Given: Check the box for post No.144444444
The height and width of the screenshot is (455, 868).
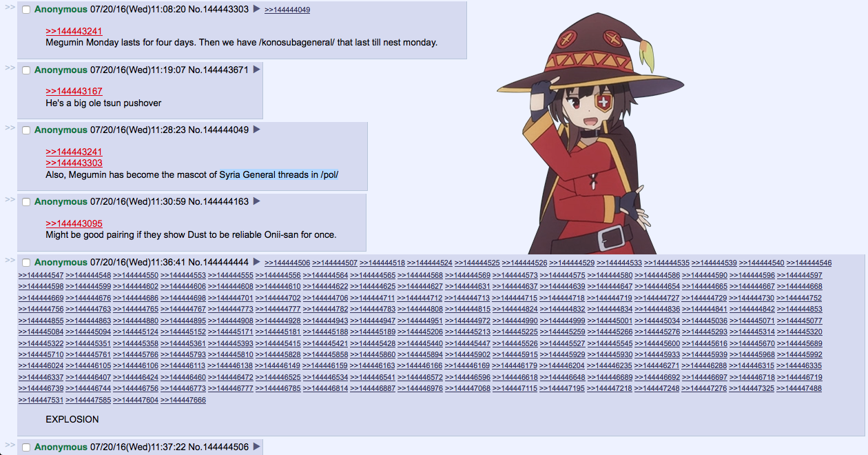Looking at the screenshot, I should pyautogui.click(x=26, y=263).
